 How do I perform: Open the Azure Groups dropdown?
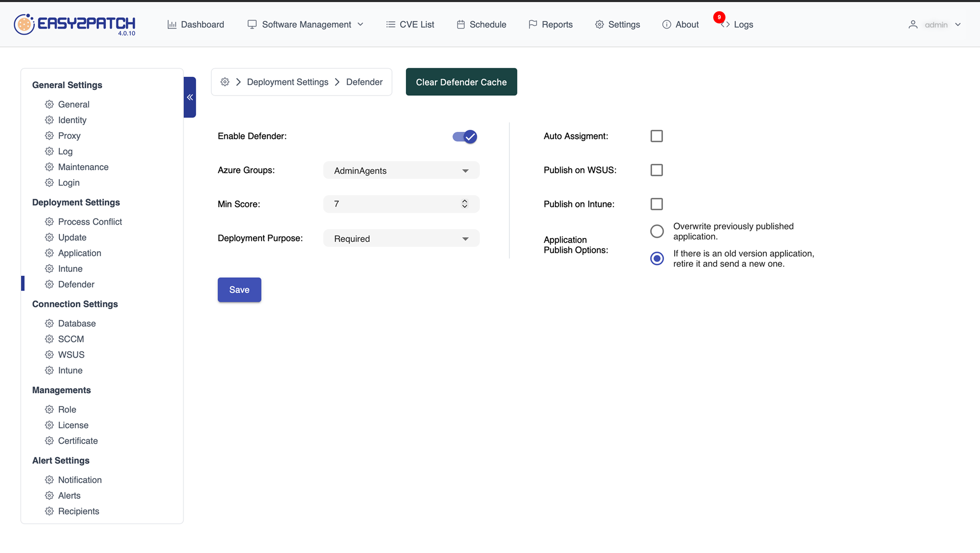click(x=401, y=170)
